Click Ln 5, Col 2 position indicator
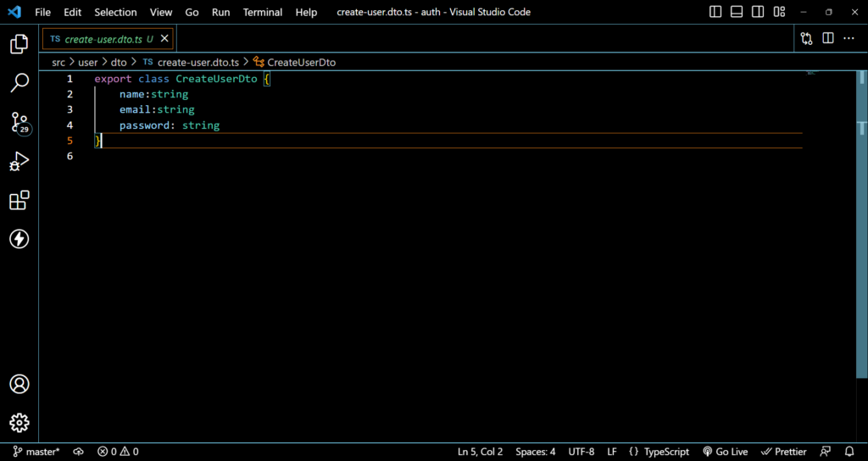The height and width of the screenshot is (461, 868). [x=481, y=452]
